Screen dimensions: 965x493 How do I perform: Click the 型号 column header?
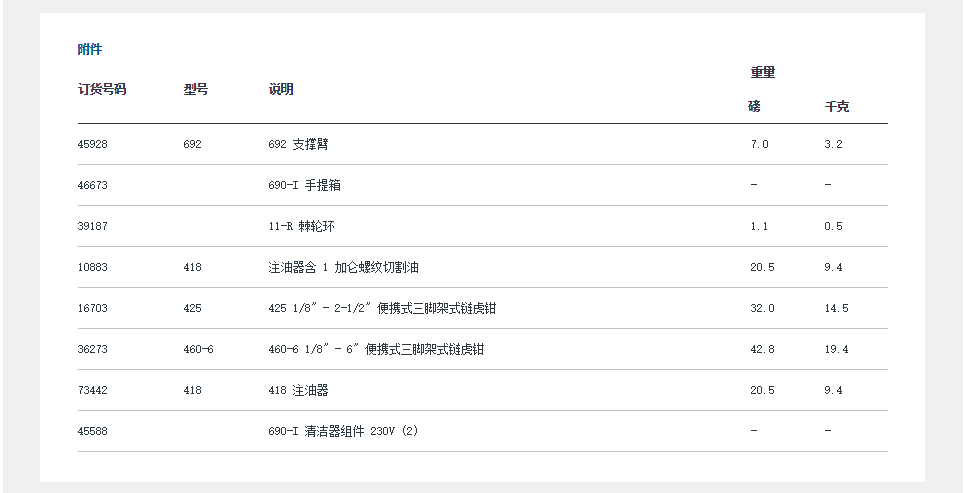point(196,89)
